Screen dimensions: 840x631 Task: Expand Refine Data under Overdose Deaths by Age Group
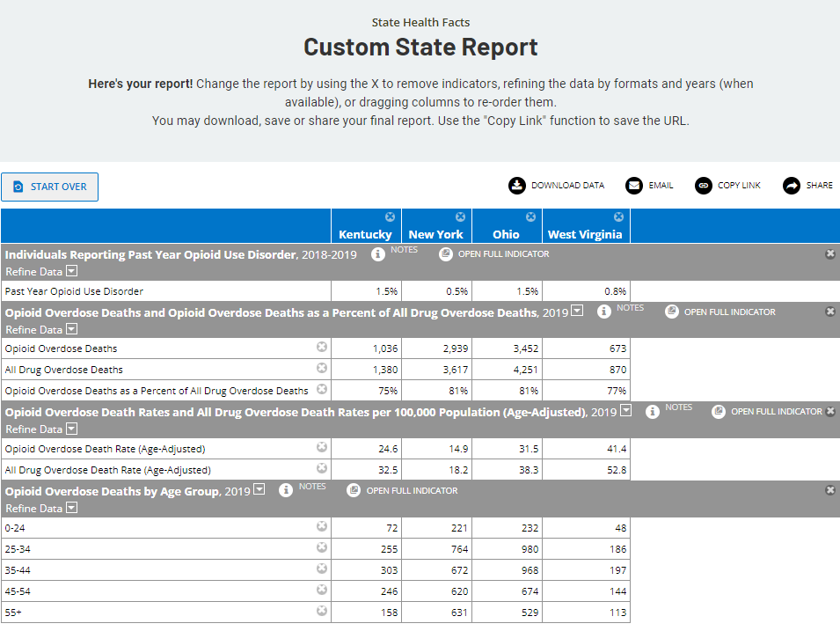[72, 509]
